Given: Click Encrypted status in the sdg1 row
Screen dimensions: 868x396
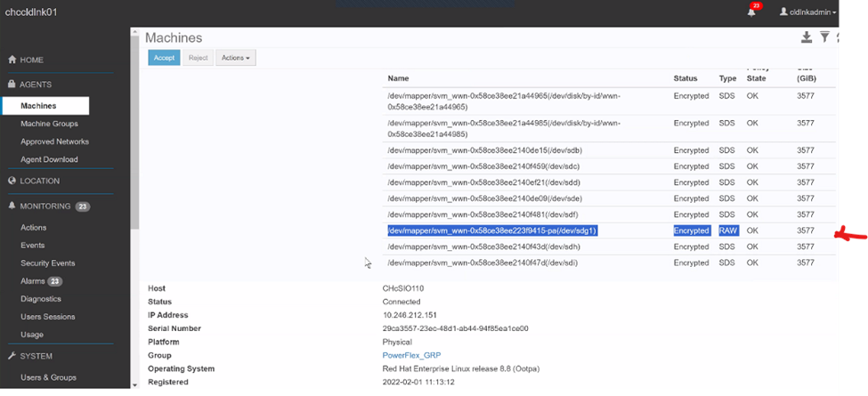Looking at the screenshot, I should 692,230.
